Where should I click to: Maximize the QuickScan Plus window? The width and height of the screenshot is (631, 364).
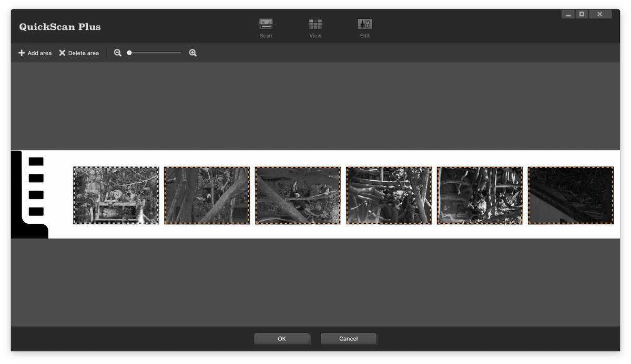(x=582, y=14)
